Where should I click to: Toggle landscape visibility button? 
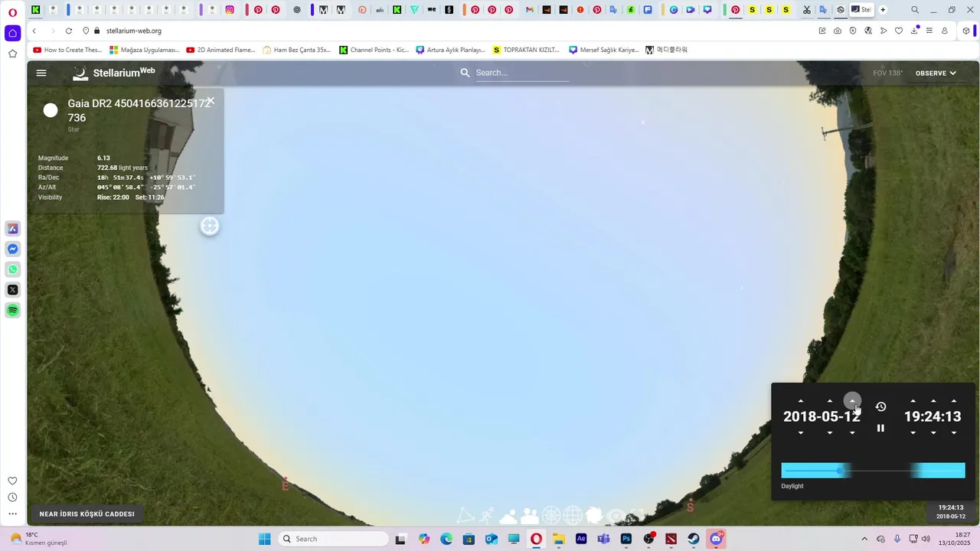(x=530, y=517)
